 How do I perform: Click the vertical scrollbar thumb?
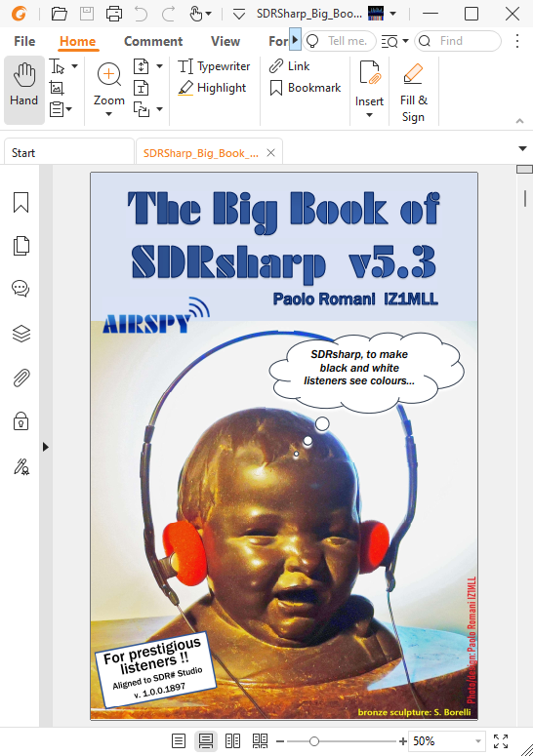coord(525,199)
